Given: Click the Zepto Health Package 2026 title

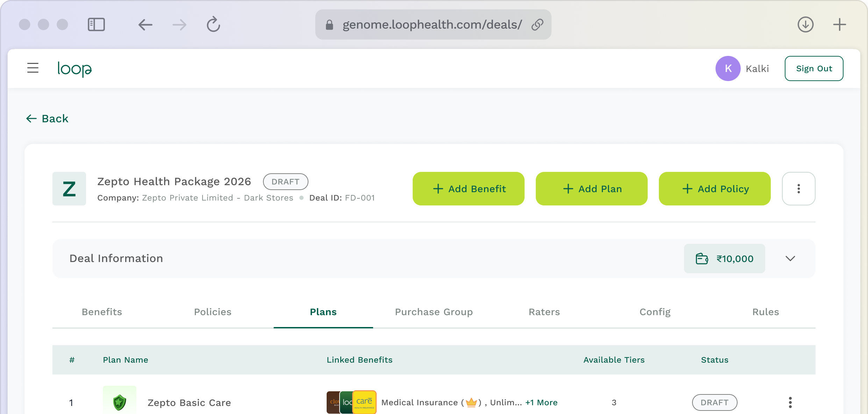Looking at the screenshot, I should (x=174, y=181).
